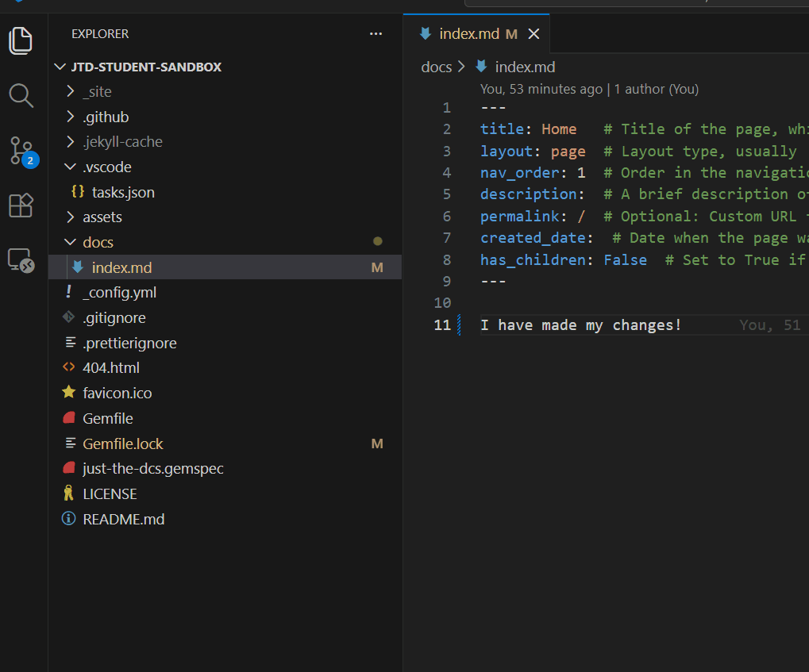Open the Extensions view icon
The height and width of the screenshot is (672, 809).
(21, 205)
